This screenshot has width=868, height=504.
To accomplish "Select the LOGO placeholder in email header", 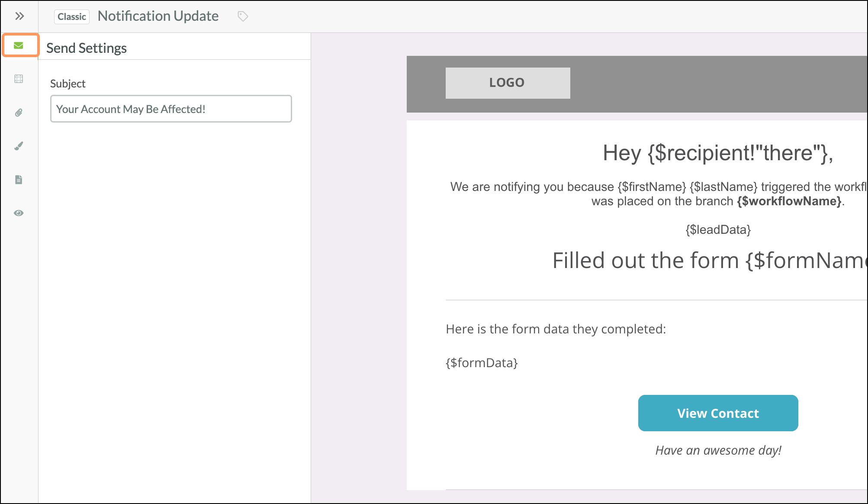I will point(508,83).
